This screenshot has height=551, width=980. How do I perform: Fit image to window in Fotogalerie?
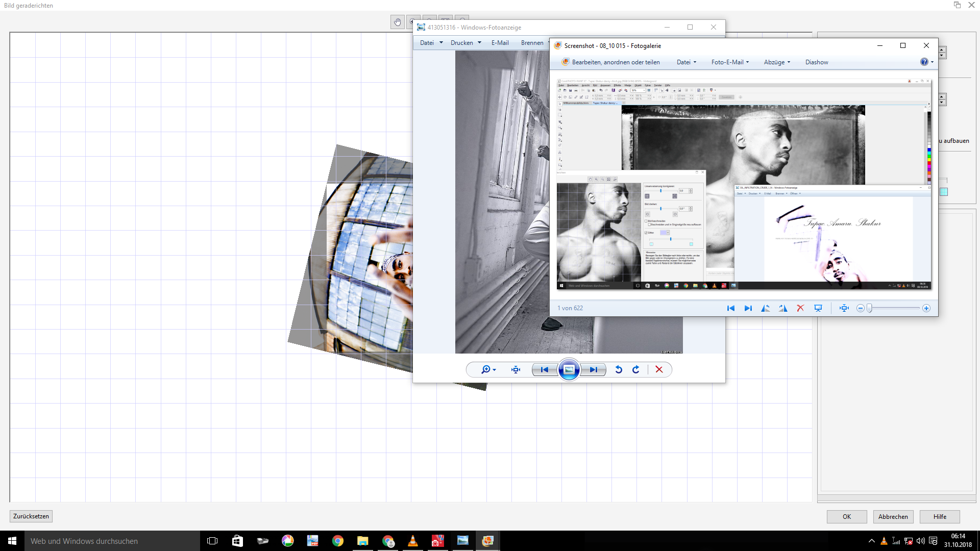844,308
